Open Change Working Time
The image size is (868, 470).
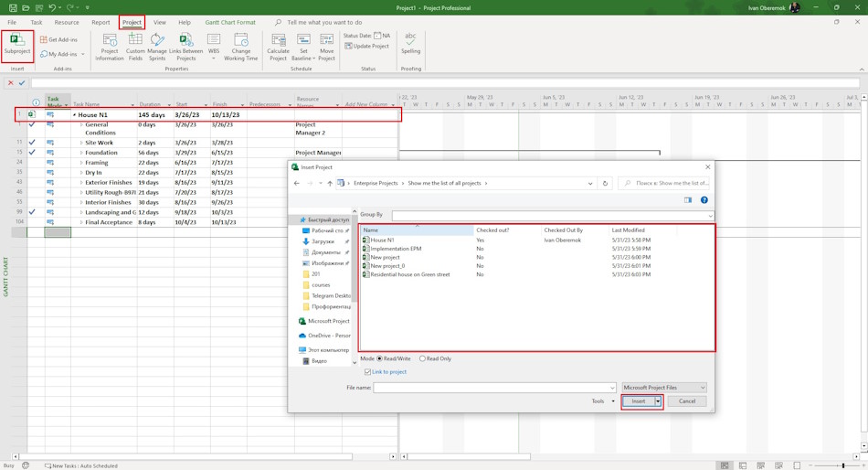point(241,47)
